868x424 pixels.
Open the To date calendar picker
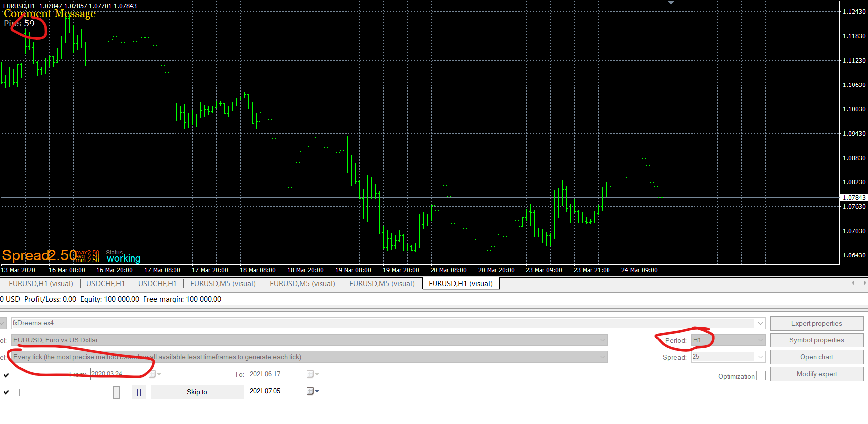point(313,374)
